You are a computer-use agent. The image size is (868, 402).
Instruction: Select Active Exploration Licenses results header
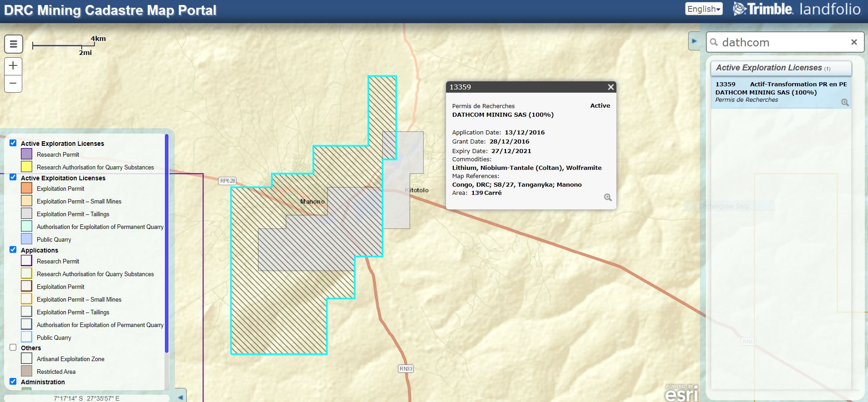pyautogui.click(x=781, y=68)
